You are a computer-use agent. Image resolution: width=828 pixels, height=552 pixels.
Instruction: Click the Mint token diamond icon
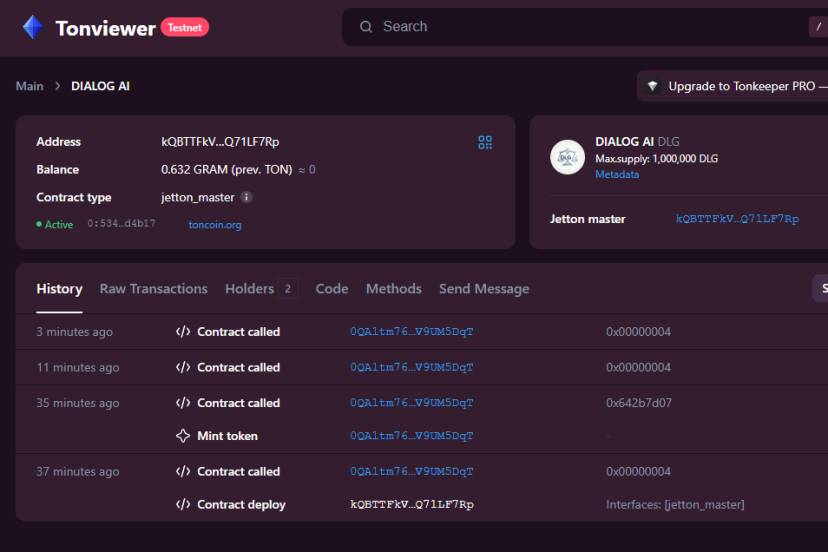pyautogui.click(x=183, y=436)
